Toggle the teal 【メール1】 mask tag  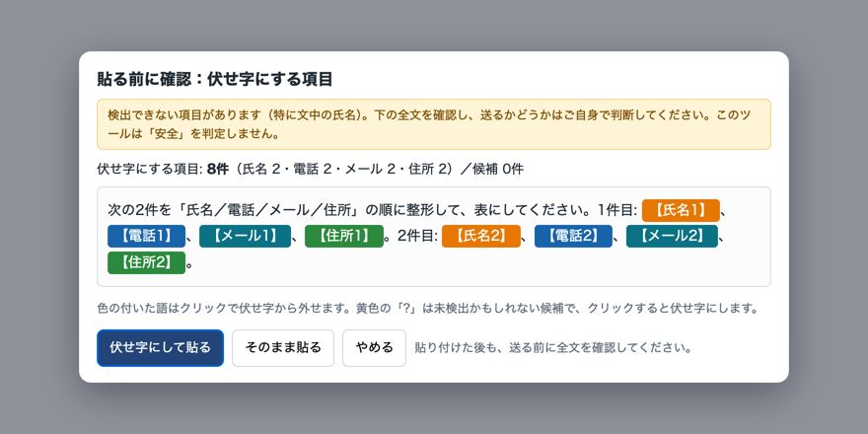pyautogui.click(x=246, y=236)
